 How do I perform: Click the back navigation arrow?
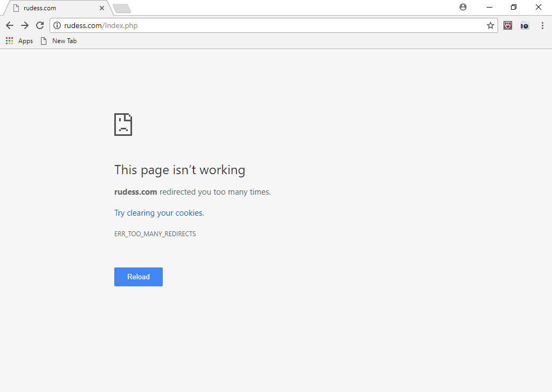coord(9,25)
